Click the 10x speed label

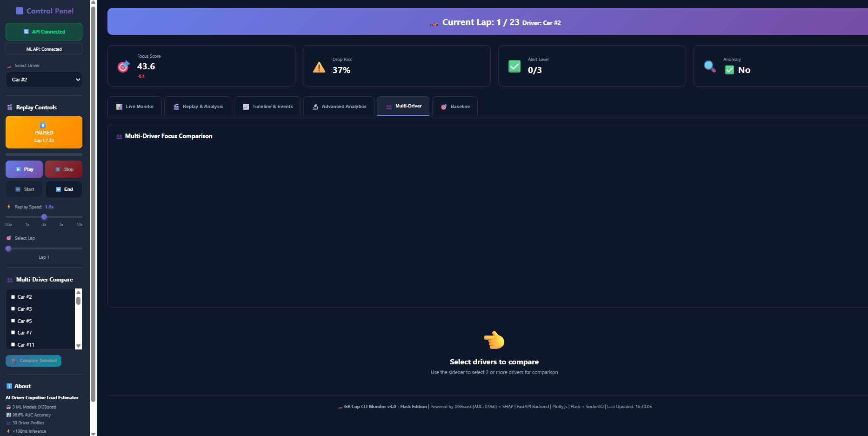80,225
